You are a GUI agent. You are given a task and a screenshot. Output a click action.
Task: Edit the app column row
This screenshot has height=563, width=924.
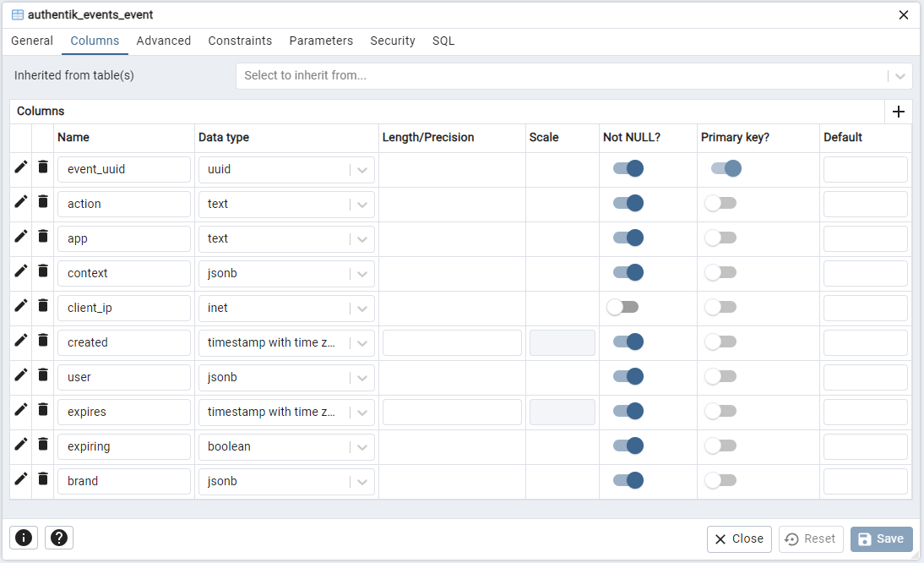click(20, 237)
